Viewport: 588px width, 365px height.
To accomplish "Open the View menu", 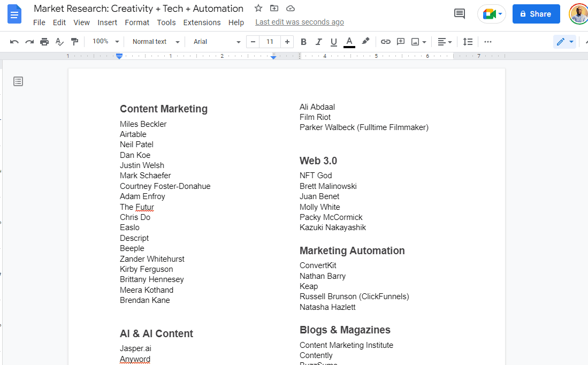I will point(81,22).
